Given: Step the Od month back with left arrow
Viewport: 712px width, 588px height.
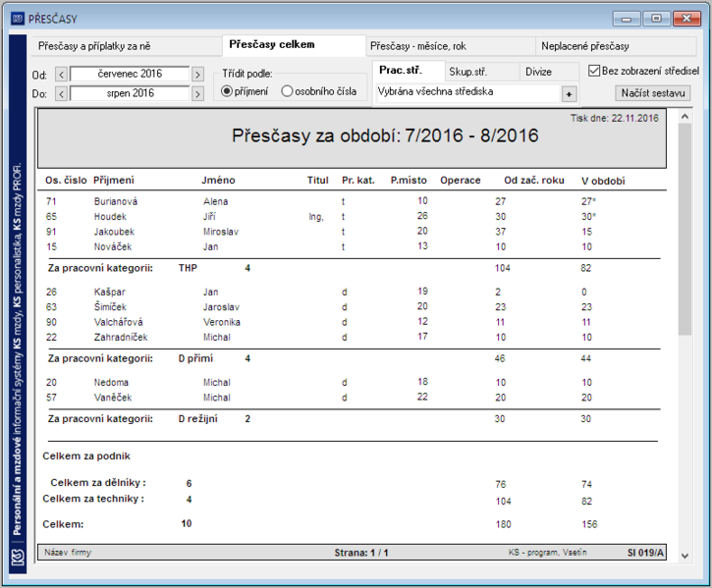Looking at the screenshot, I should [61, 74].
